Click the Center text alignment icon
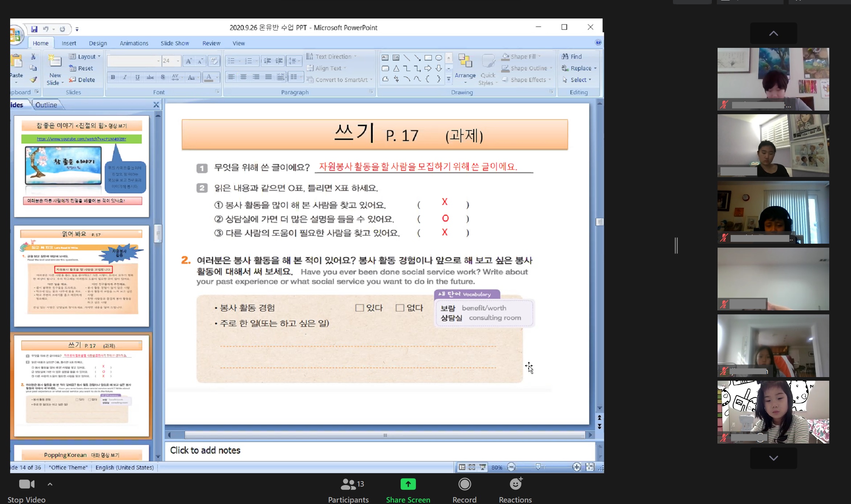Image resolution: width=851 pixels, height=504 pixels. (x=243, y=77)
